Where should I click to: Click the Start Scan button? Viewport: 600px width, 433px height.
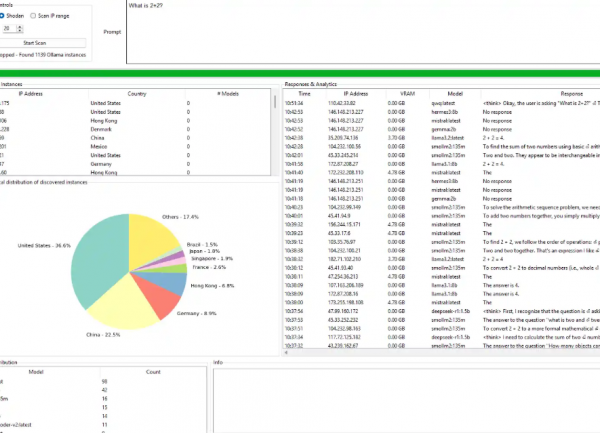(x=35, y=43)
